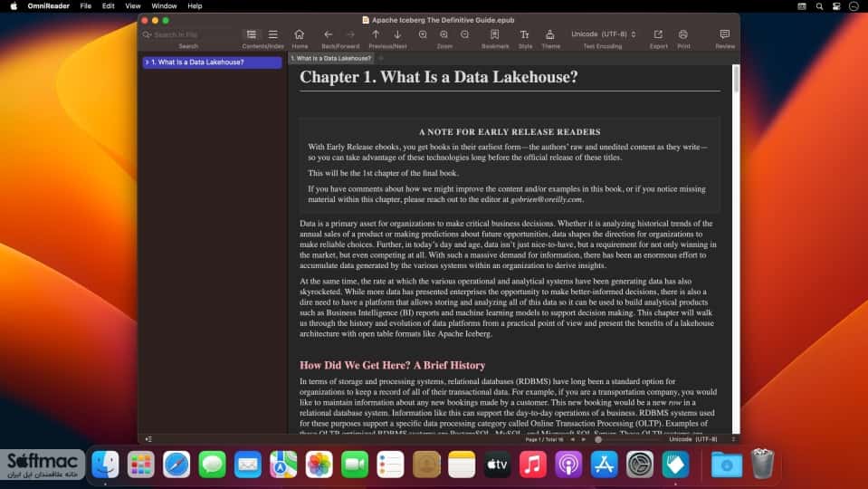868x489 pixels.
Task: Select '1. What Is a Data Lakehouse?' in sidebar
Action: click(212, 62)
